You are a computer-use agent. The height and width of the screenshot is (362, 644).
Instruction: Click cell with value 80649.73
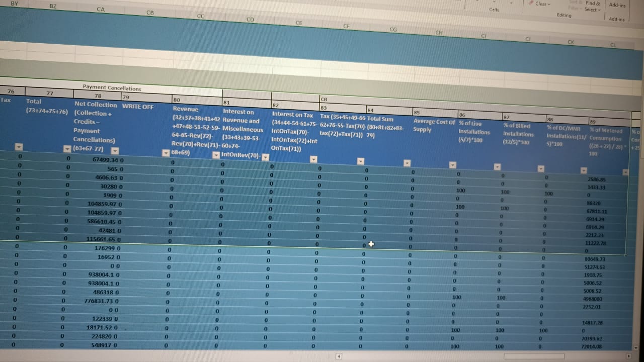[x=595, y=259]
